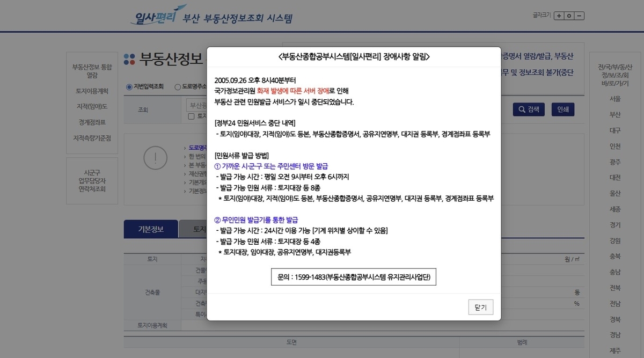Go to 인천 region shortcut
The height and width of the screenshot is (358, 644).
click(615, 147)
